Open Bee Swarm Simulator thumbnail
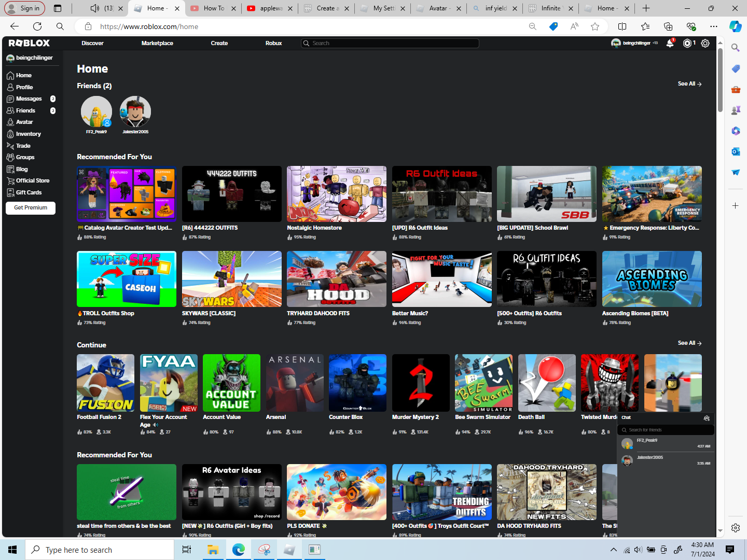The height and width of the screenshot is (560, 747). pos(483,383)
